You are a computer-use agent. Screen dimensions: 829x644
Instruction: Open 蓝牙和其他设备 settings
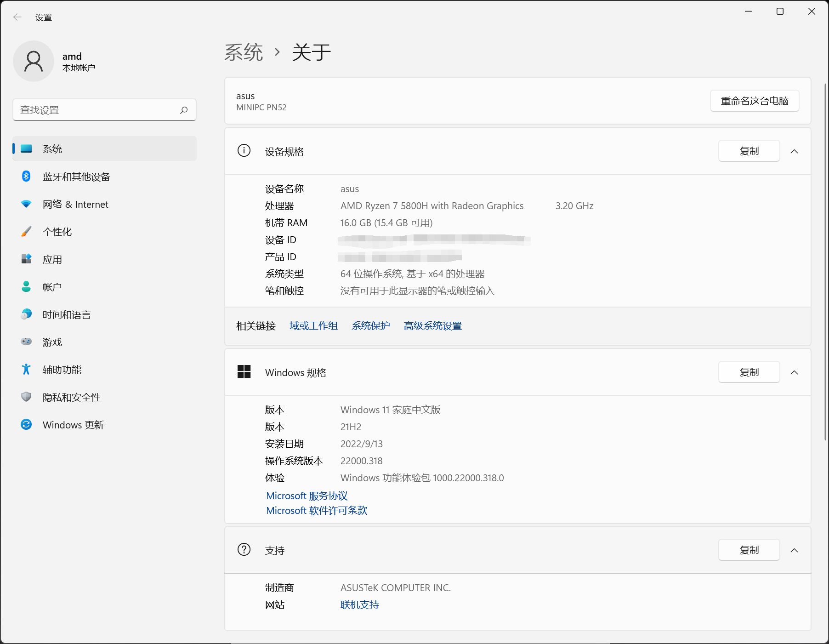pos(104,176)
